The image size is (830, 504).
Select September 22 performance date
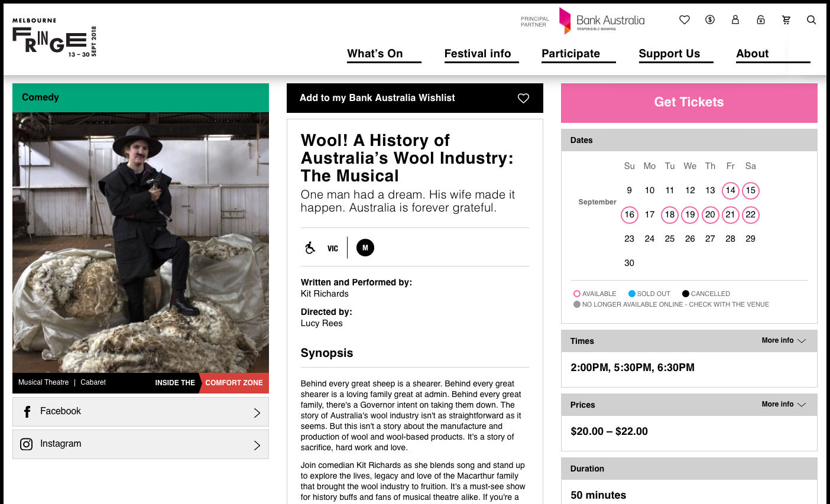(x=750, y=214)
